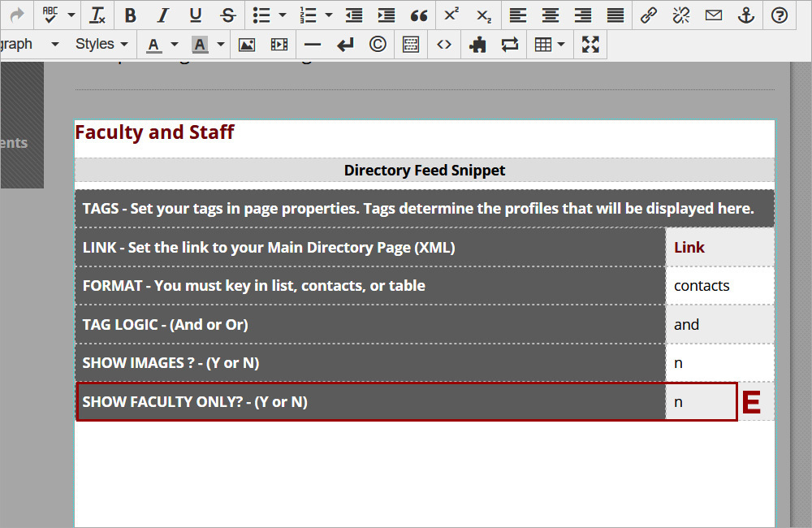This screenshot has width=812, height=528.
Task: Toggle subscript formatting
Action: click(x=483, y=15)
